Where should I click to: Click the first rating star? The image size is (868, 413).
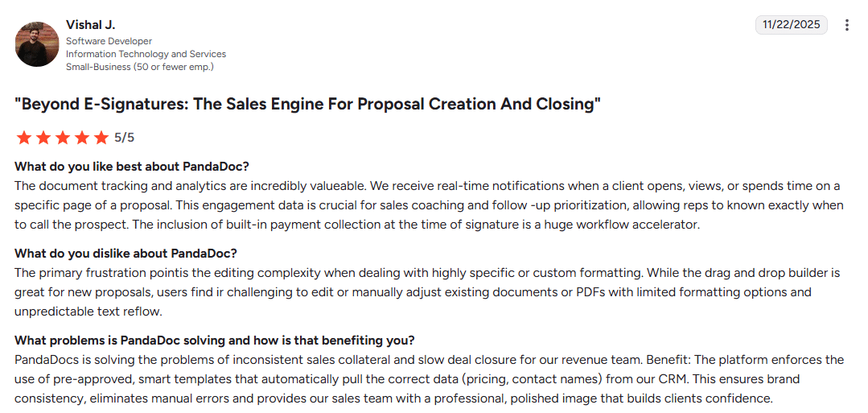click(23, 138)
